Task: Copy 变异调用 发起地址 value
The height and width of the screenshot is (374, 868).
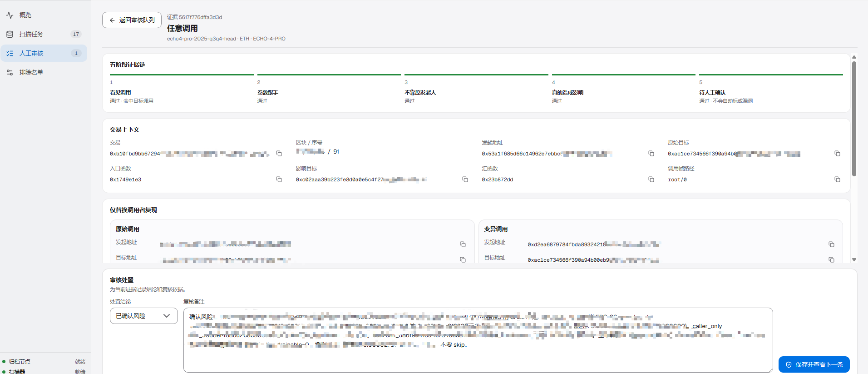Action: [831, 244]
